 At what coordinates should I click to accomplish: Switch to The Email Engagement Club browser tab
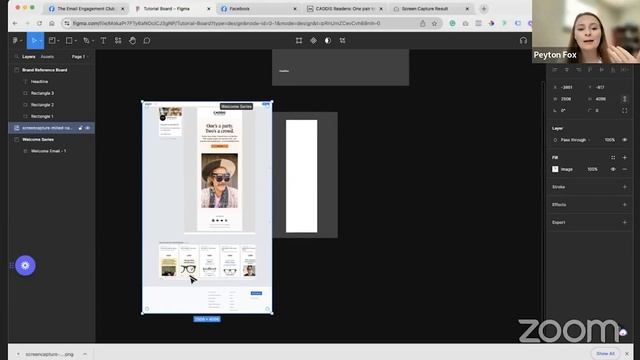(85, 9)
